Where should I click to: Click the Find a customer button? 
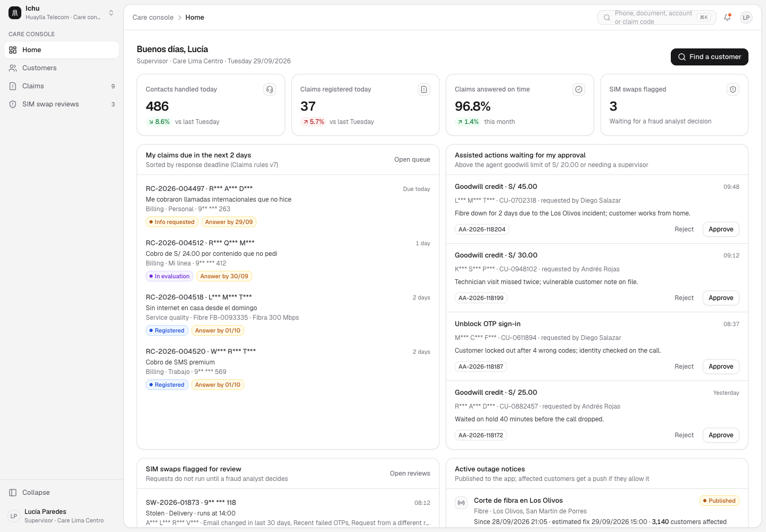pyautogui.click(x=710, y=57)
